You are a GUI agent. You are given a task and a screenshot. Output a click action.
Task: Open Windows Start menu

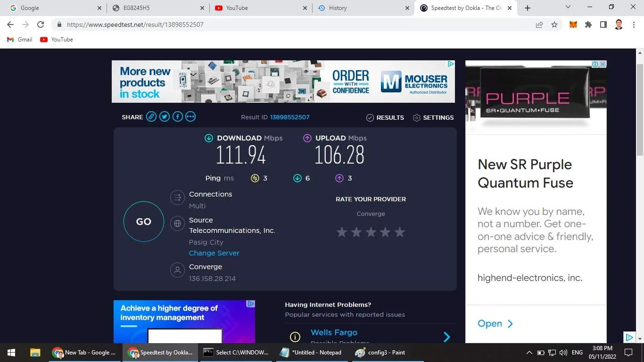pyautogui.click(x=11, y=353)
